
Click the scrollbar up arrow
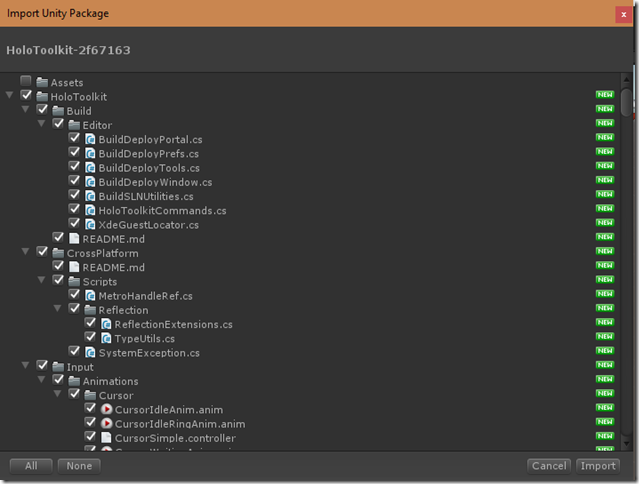pyautogui.click(x=626, y=80)
